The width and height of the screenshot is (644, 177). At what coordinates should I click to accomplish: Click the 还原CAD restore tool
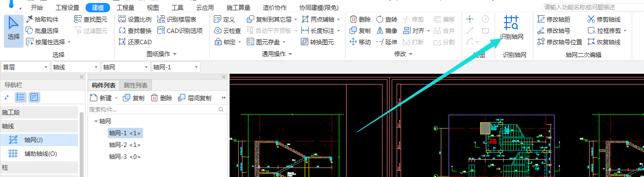click(x=135, y=42)
